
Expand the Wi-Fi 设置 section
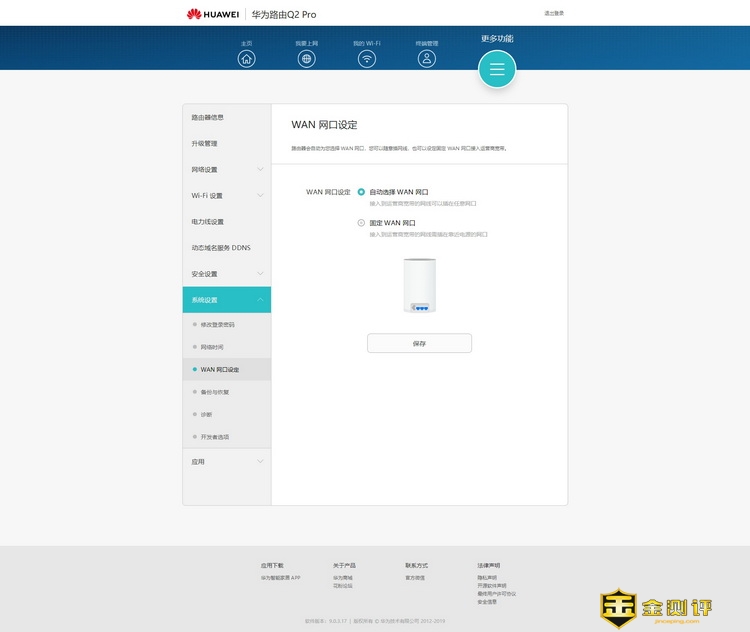226,196
